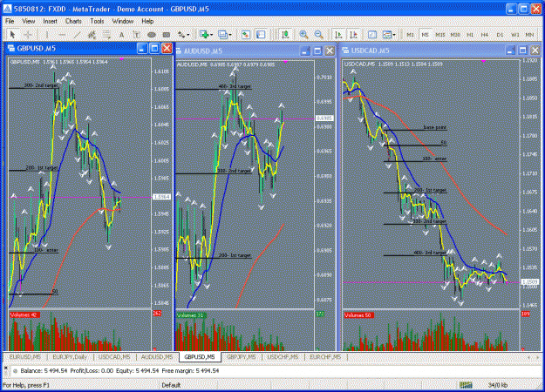Open the Tools menu
This screenshot has width=545, height=392.
point(97,21)
